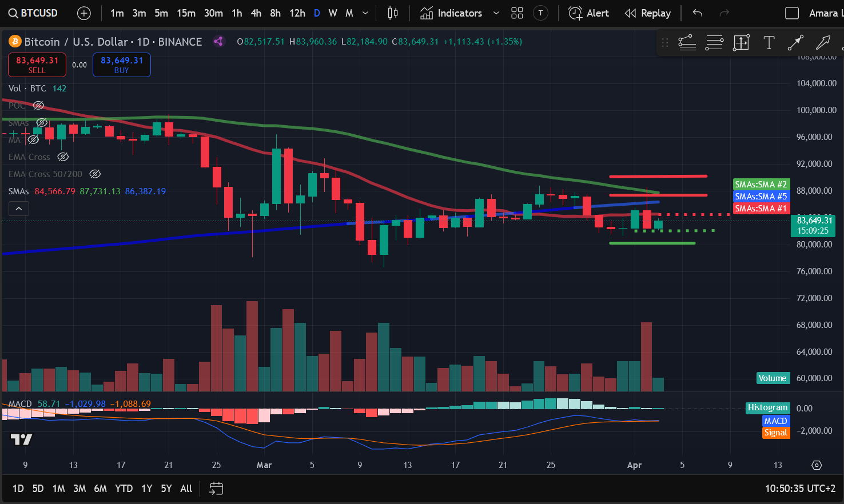Set range to 5D
This screenshot has height=504, width=844.
click(x=38, y=489)
